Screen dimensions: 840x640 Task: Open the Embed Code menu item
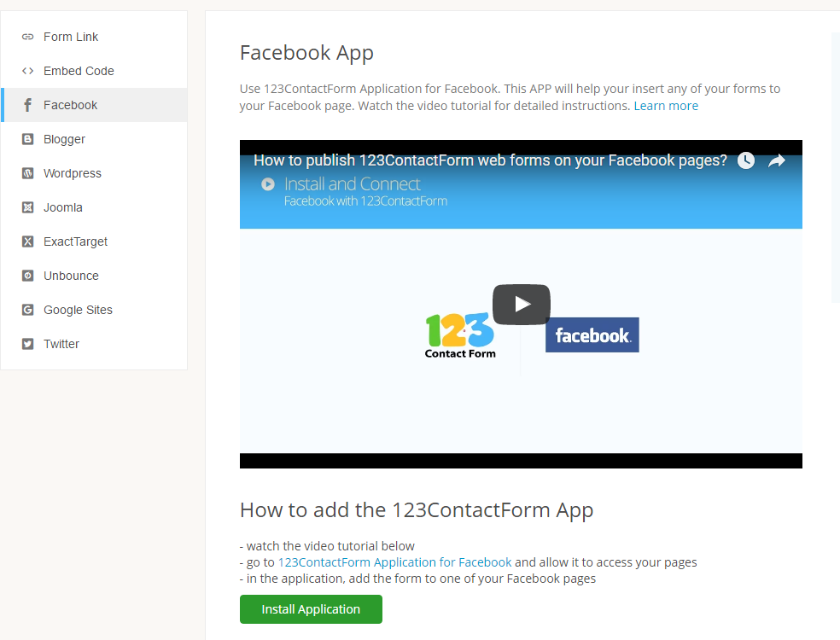[94, 71]
